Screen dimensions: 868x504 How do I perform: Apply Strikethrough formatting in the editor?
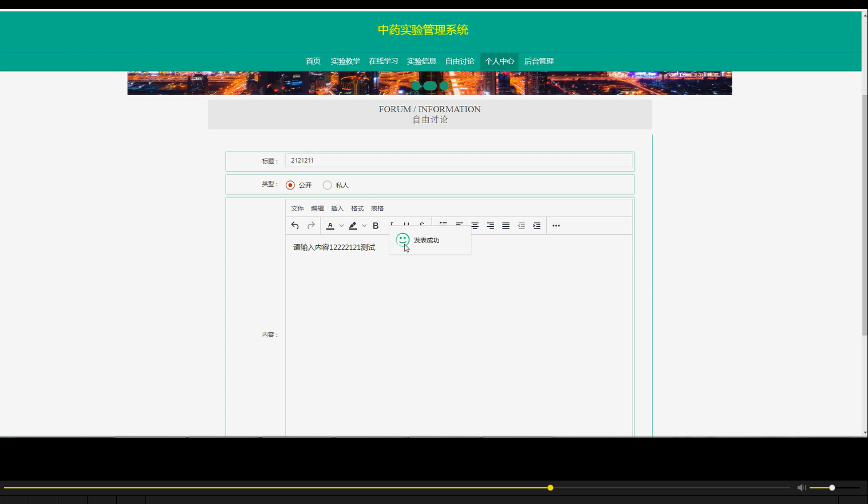pos(421,225)
